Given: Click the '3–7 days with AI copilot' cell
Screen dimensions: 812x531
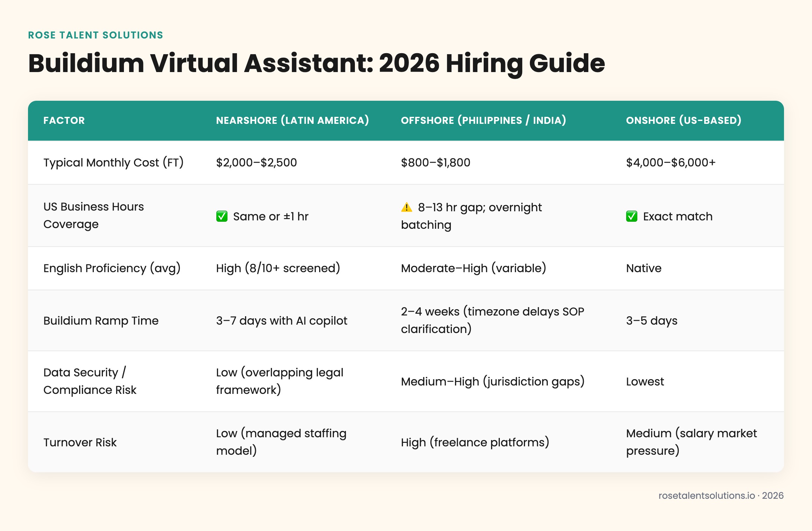Looking at the screenshot, I should [282, 321].
